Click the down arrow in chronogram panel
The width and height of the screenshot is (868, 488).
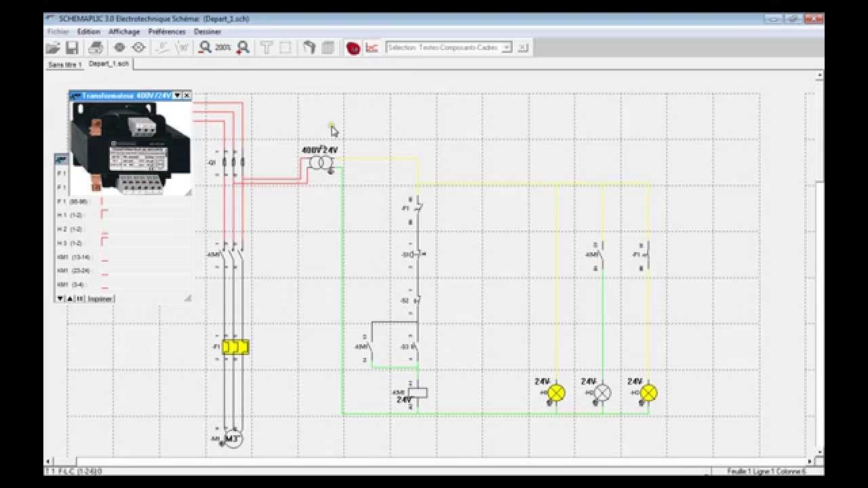(60, 298)
